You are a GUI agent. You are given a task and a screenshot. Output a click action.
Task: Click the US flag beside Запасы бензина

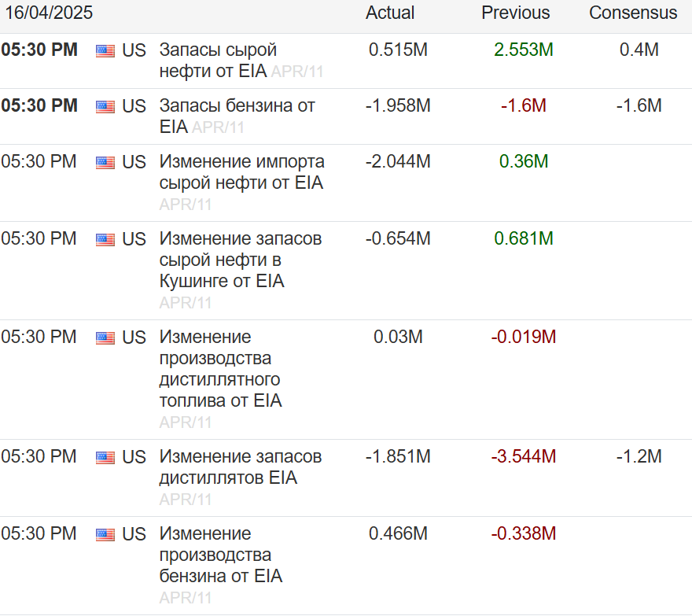click(105, 106)
